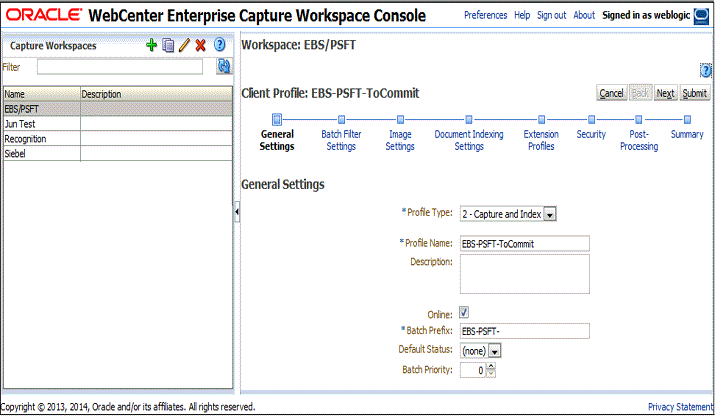715x416 pixels.
Task: Go to Extension Profiles step
Action: [x=541, y=140]
